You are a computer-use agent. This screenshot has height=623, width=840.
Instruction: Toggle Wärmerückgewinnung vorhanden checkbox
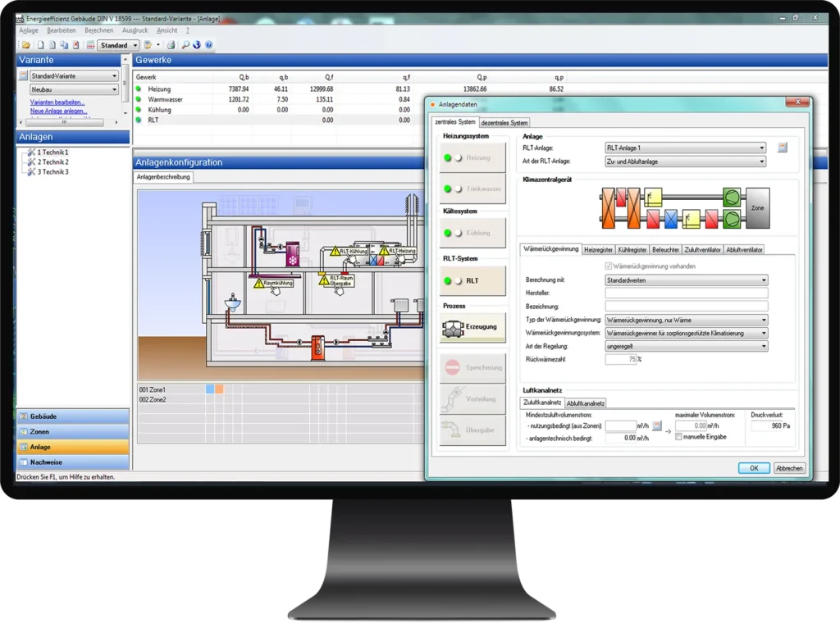click(x=608, y=266)
